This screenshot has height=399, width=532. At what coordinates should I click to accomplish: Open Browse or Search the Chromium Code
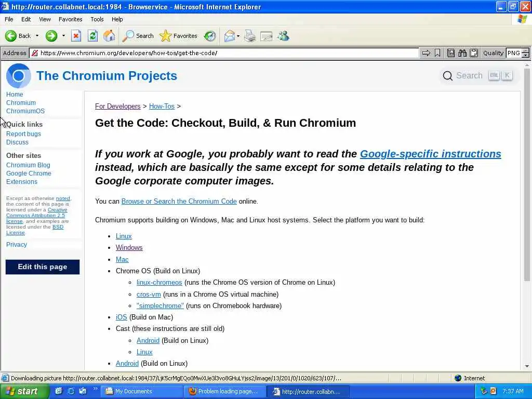pos(179,201)
